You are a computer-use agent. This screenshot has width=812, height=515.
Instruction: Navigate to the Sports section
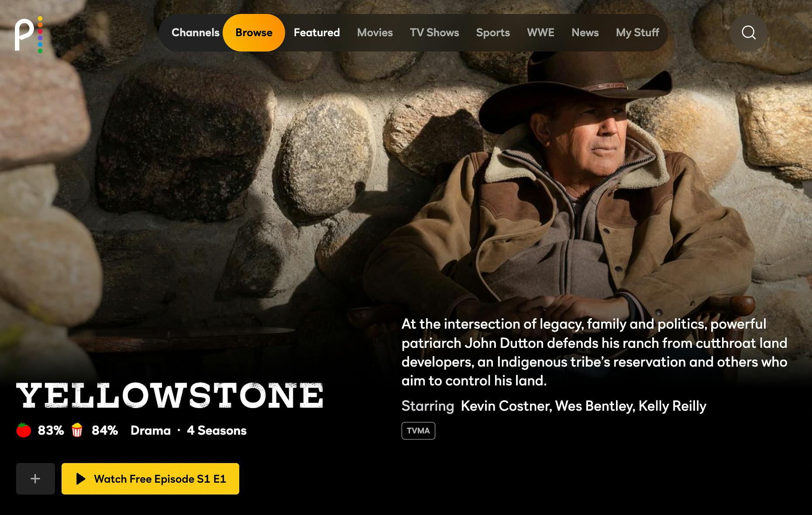click(493, 33)
